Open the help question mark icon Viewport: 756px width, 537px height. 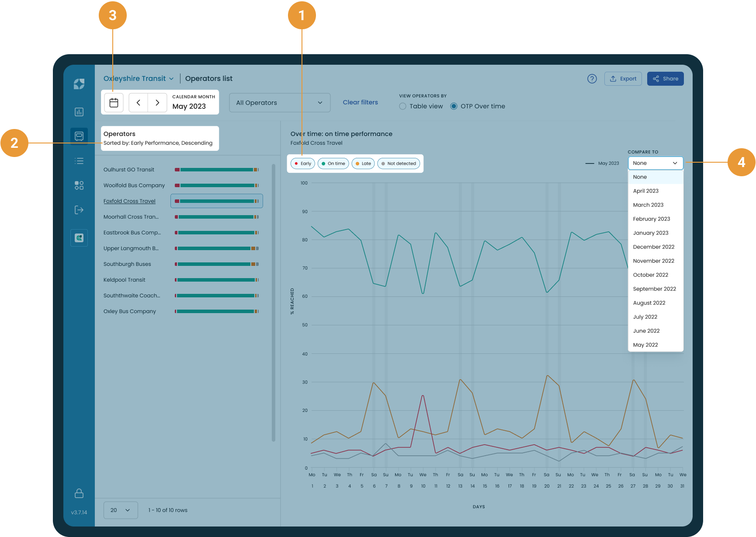[x=592, y=79]
